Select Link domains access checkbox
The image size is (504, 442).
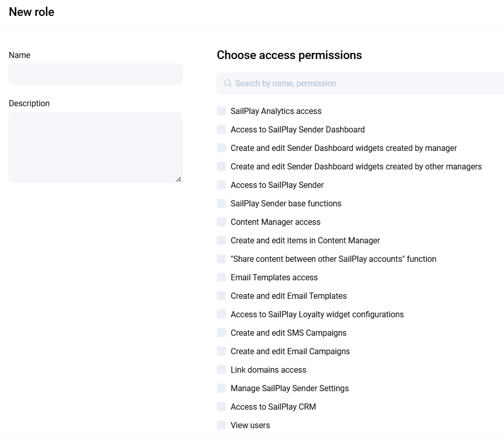tap(221, 370)
